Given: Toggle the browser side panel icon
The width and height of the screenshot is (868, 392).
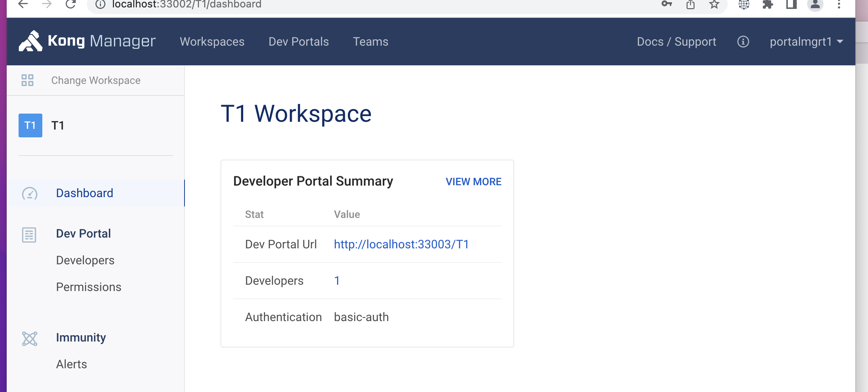Looking at the screenshot, I should tap(792, 4).
